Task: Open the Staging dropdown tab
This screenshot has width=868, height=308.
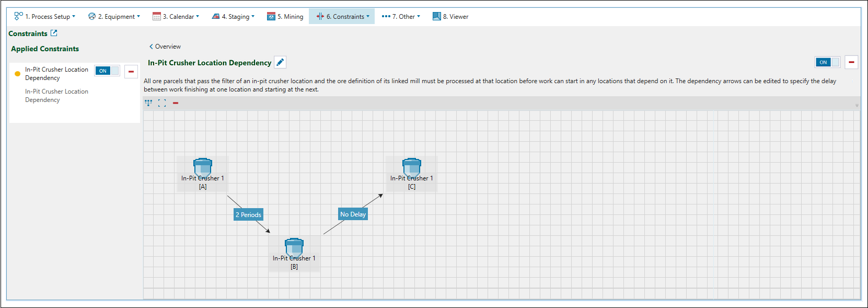Action: pos(233,16)
